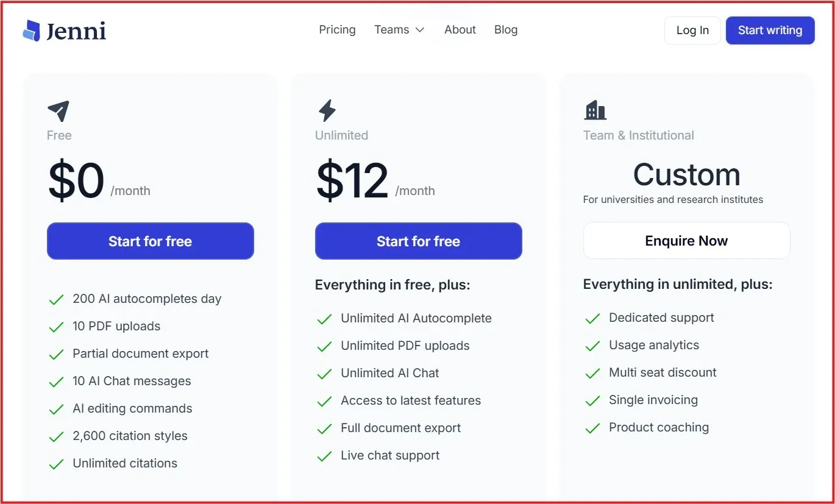
Task: Expand the Teams dropdown chevron
Action: [x=419, y=30]
